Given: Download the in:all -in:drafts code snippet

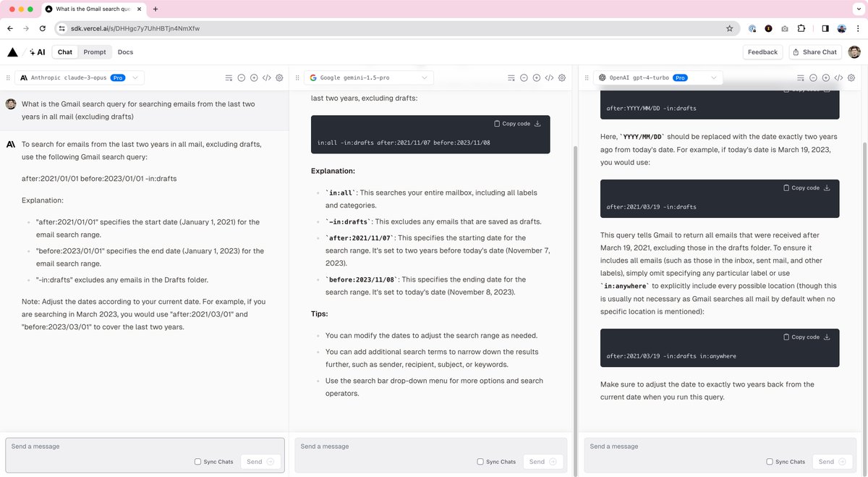Looking at the screenshot, I should click(x=537, y=124).
